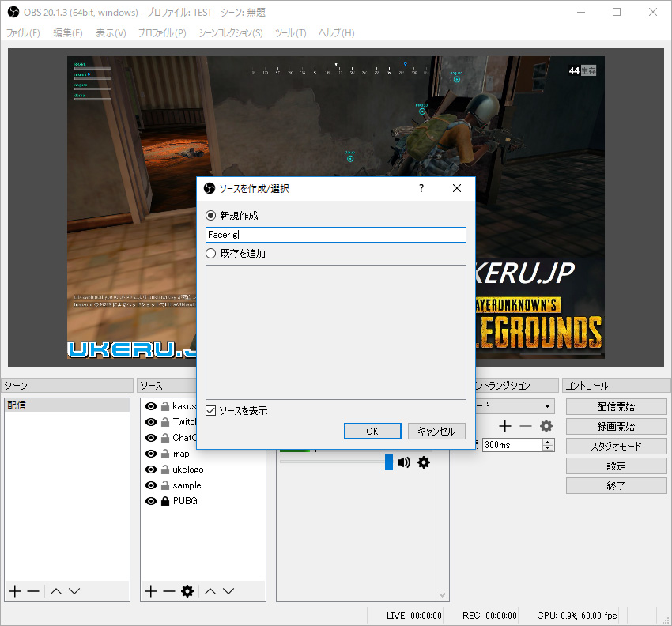Viewport: 672px width, 626px height.
Task: Confirm dialog with OK button
Action: point(372,431)
